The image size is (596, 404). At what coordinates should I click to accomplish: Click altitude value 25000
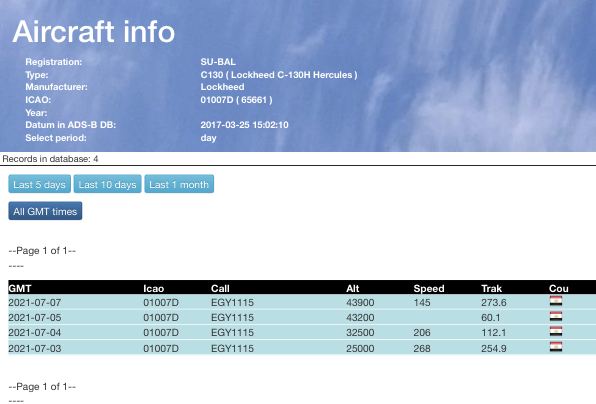(360, 348)
